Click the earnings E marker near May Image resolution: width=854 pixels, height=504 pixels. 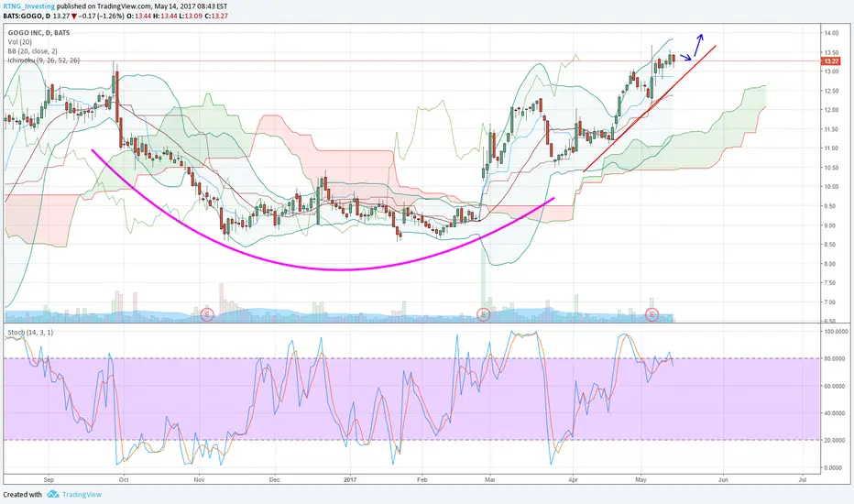(x=651, y=313)
